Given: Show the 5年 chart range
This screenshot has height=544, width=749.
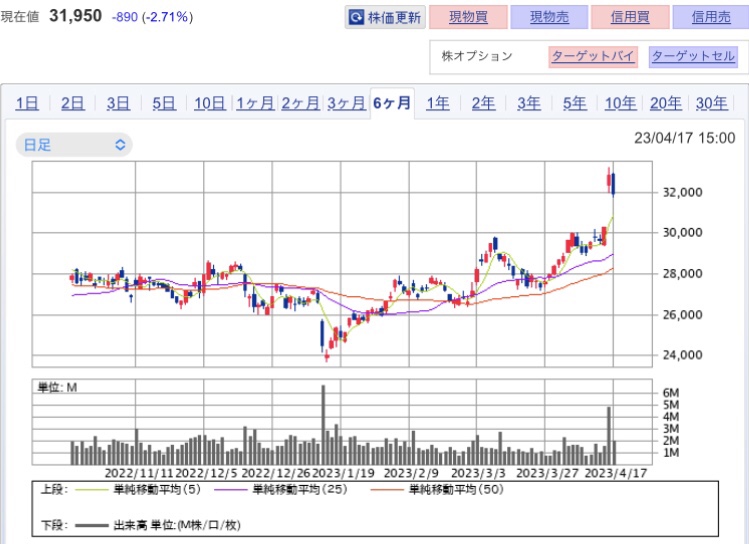Looking at the screenshot, I should coord(574,103).
